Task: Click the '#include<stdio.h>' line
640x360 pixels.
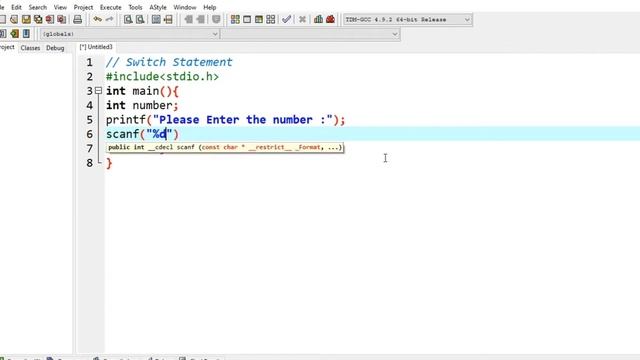Action: tap(162, 76)
